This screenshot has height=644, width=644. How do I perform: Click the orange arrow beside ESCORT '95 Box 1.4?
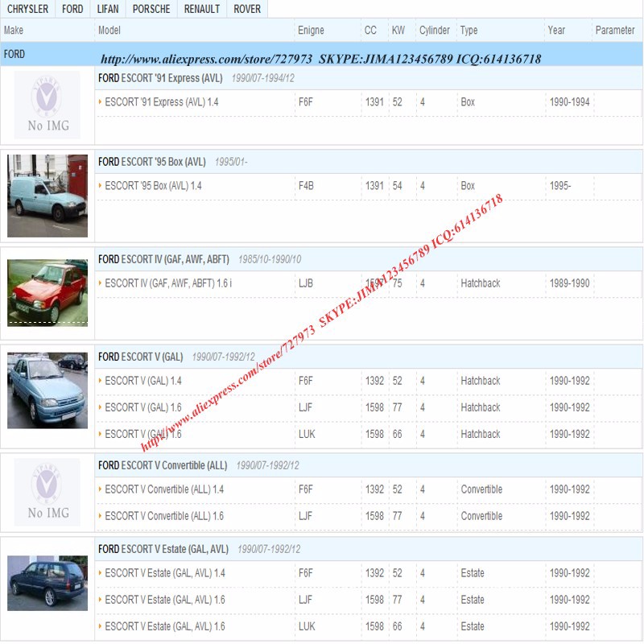click(100, 185)
